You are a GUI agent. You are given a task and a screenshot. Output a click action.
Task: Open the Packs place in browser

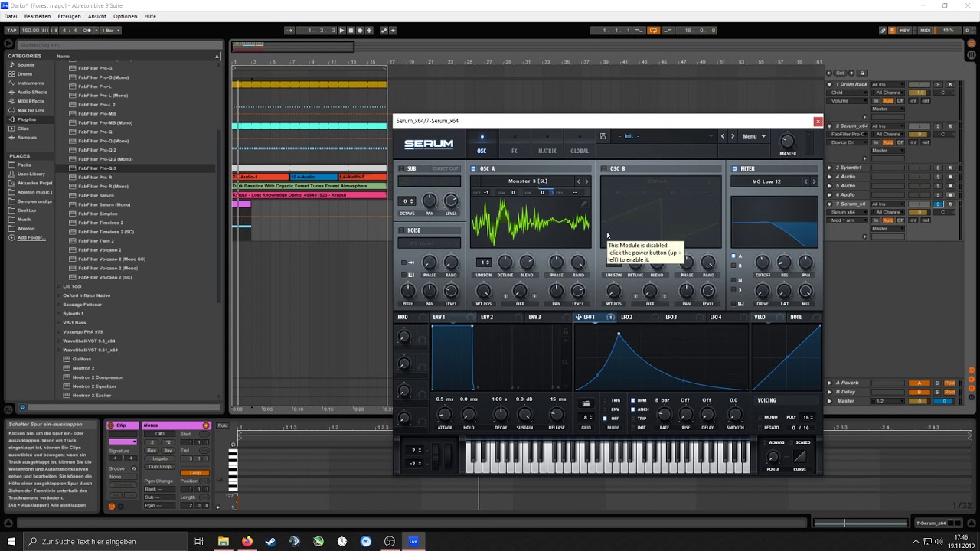pos(24,165)
